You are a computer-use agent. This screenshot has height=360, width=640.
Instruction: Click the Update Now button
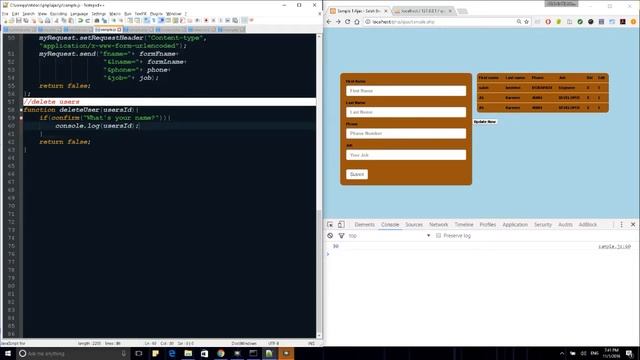coord(485,122)
